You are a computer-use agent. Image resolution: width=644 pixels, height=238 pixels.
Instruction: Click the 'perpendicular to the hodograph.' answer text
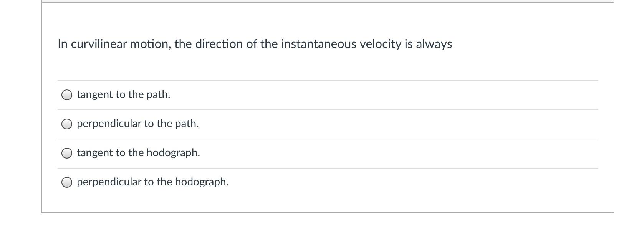(152, 182)
